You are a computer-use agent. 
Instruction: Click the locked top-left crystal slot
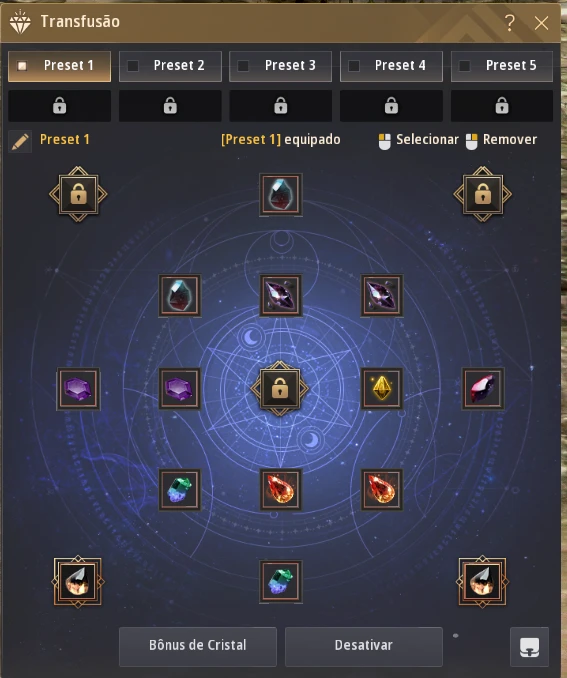point(78,194)
